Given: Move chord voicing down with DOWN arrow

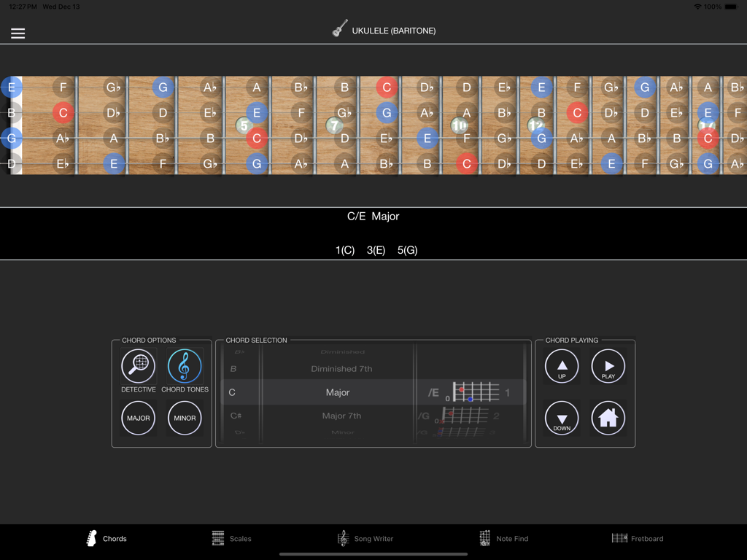Looking at the screenshot, I should (x=561, y=418).
